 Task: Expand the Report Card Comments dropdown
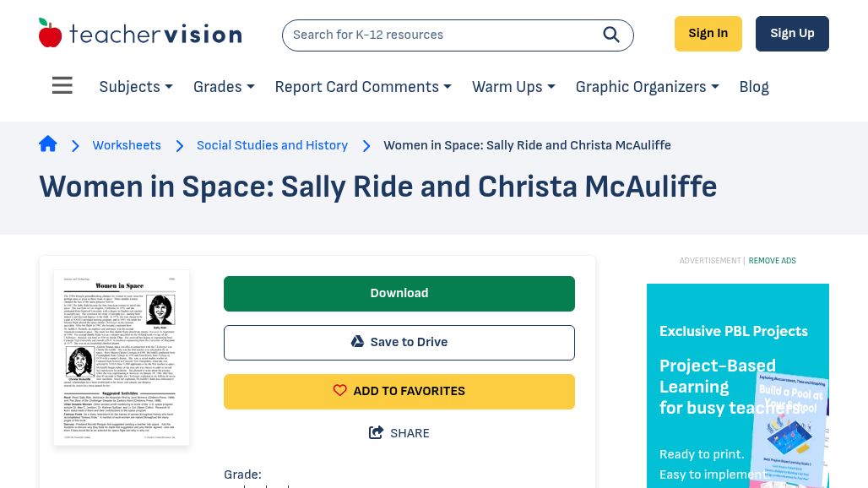tap(362, 87)
